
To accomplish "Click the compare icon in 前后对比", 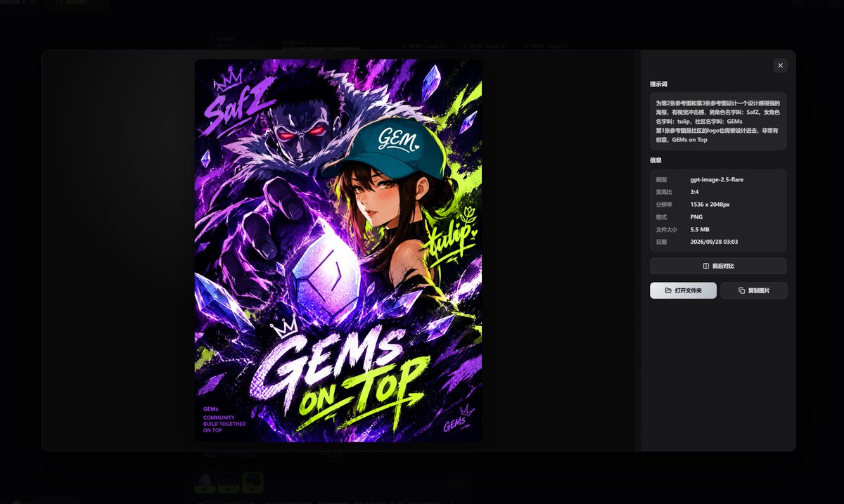I will coord(705,266).
